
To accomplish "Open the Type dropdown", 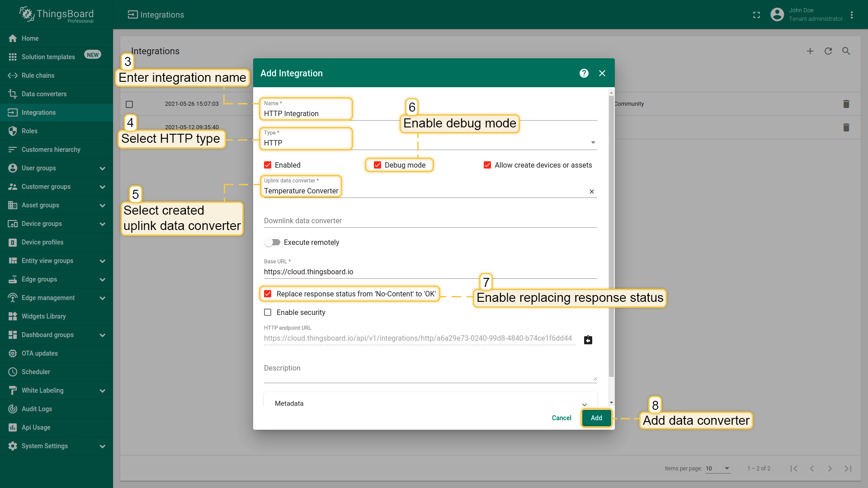I will pos(593,143).
